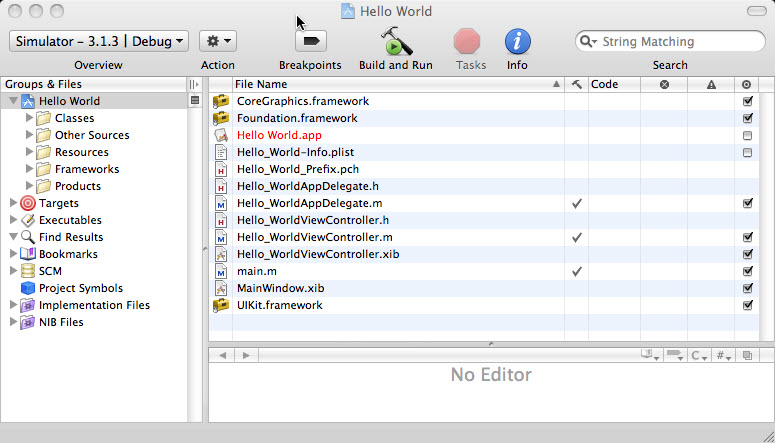Expand the Targets group
The height and width of the screenshot is (443, 775).
click(x=13, y=203)
